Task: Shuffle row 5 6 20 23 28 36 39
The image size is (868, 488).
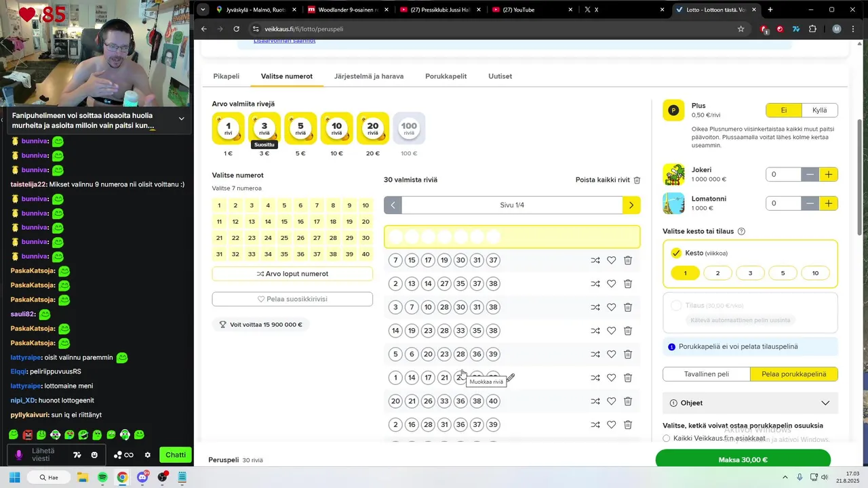Action: coord(595,354)
